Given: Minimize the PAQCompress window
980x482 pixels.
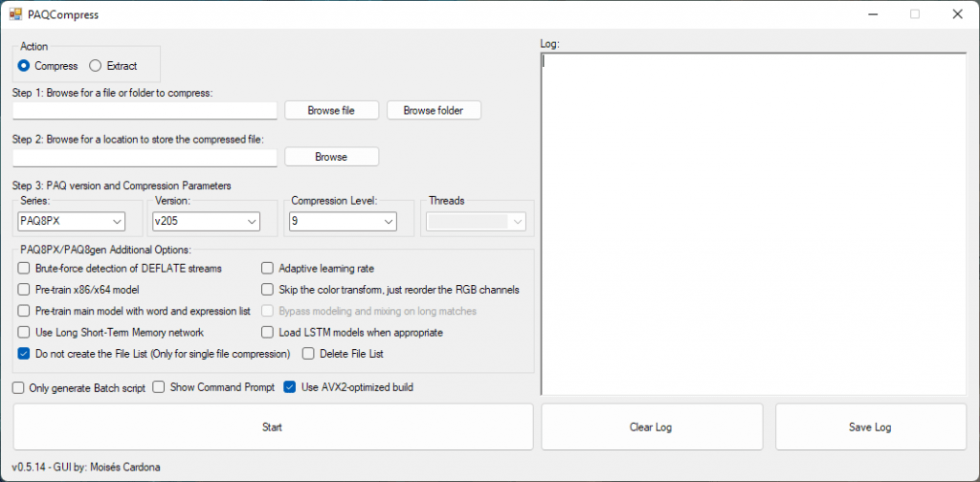Looking at the screenshot, I should 872,14.
